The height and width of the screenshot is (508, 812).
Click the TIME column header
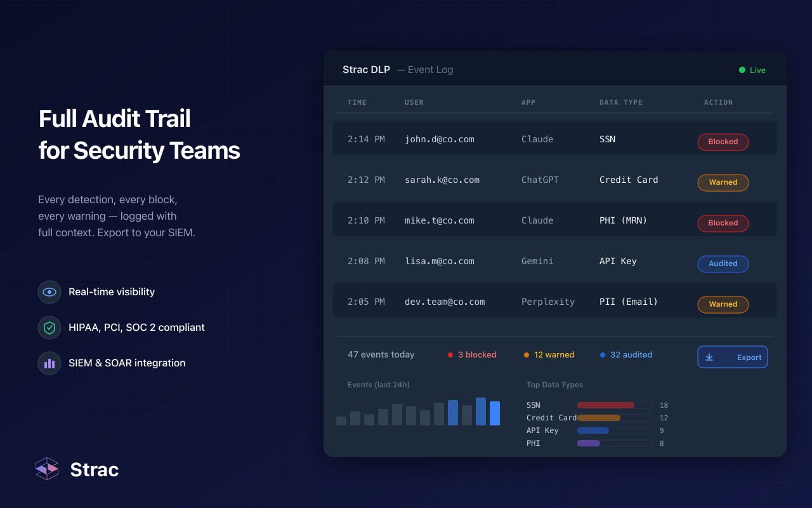[357, 102]
